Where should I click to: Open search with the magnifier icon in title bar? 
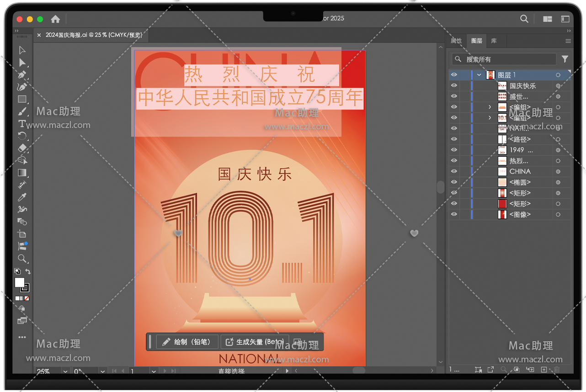coord(524,19)
